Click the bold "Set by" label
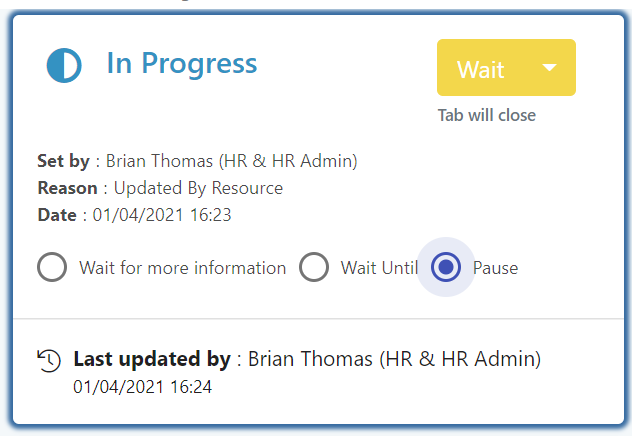 (x=63, y=161)
